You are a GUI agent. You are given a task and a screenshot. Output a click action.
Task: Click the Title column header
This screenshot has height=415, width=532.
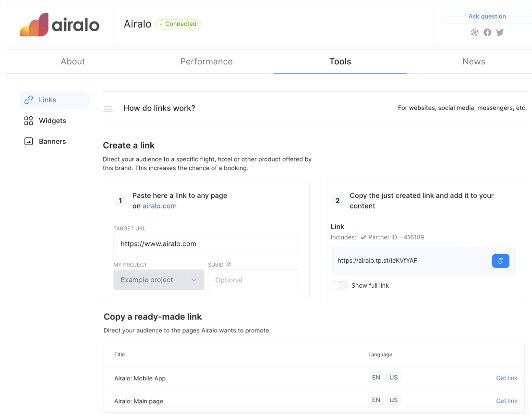coord(120,354)
